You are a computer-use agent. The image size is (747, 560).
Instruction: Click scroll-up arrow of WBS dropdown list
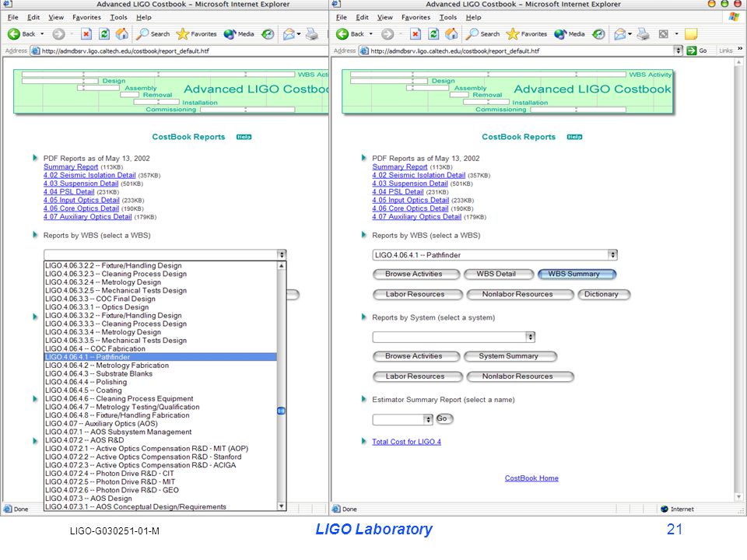click(281, 266)
